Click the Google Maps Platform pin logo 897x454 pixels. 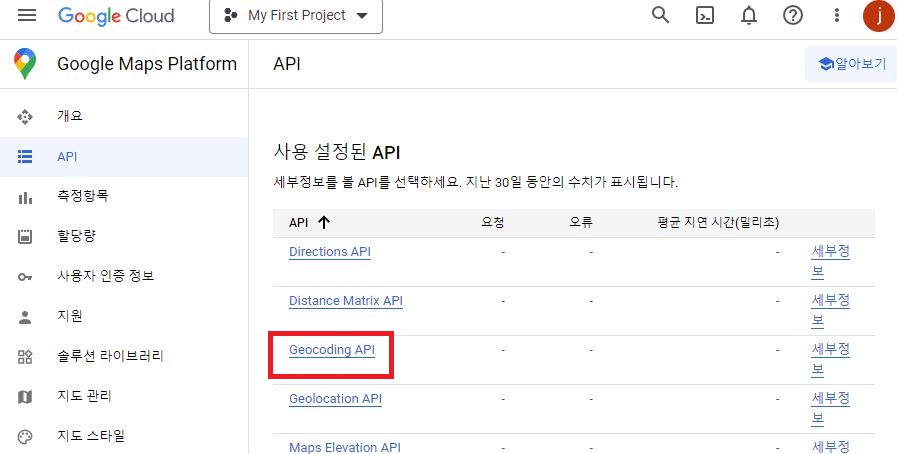pyautogui.click(x=25, y=63)
